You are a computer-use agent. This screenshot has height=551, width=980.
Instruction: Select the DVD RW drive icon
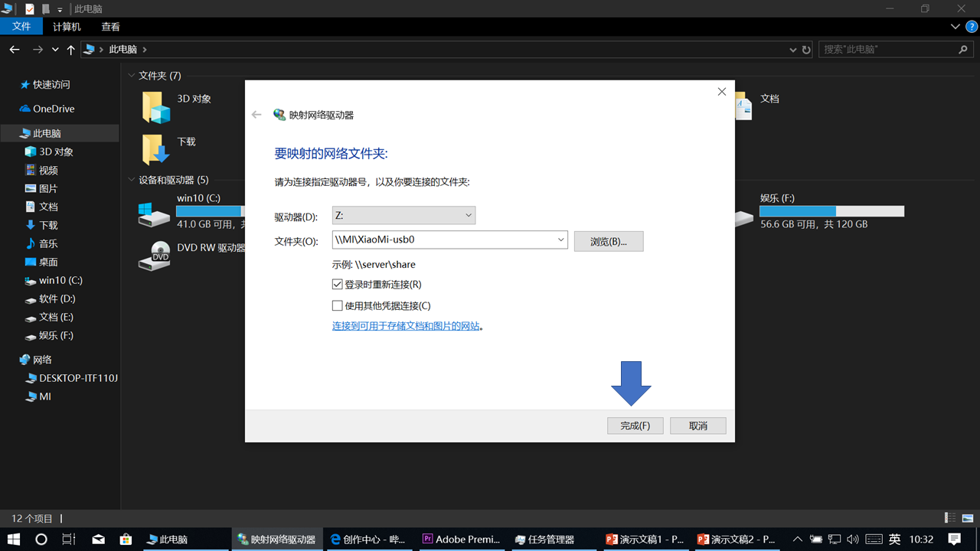click(x=154, y=256)
